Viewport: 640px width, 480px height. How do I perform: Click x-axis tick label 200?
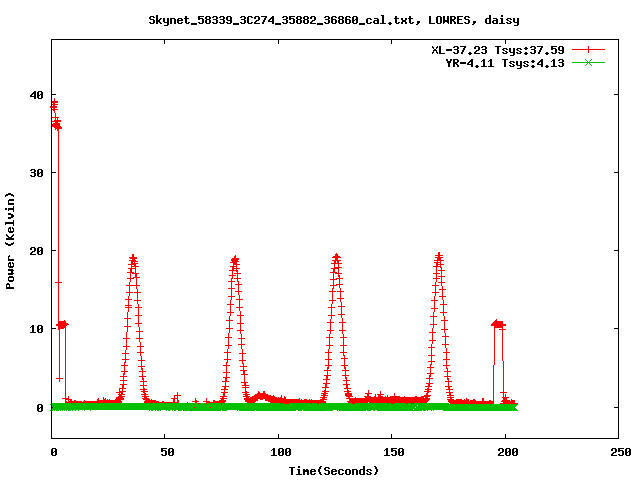click(x=508, y=452)
